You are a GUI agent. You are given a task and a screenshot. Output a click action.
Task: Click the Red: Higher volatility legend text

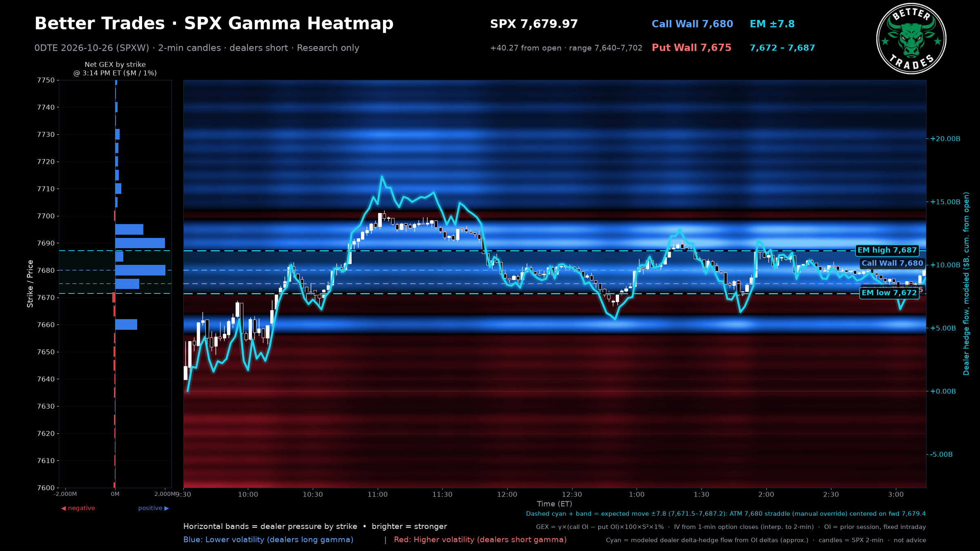coord(480,540)
